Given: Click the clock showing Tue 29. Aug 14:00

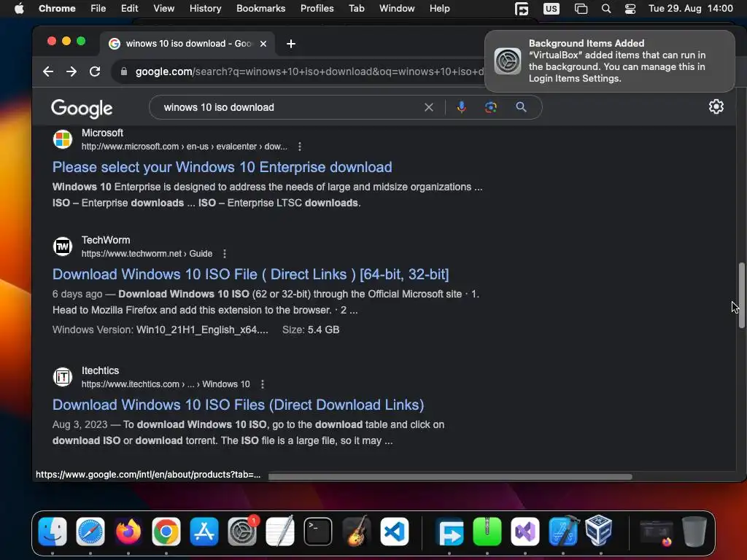Looking at the screenshot, I should click(691, 9).
